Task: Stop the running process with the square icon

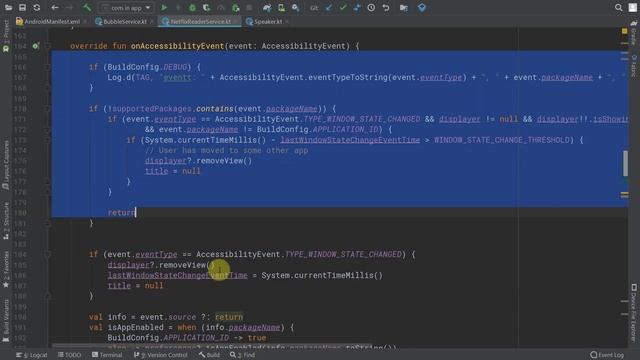Action: (x=249, y=8)
